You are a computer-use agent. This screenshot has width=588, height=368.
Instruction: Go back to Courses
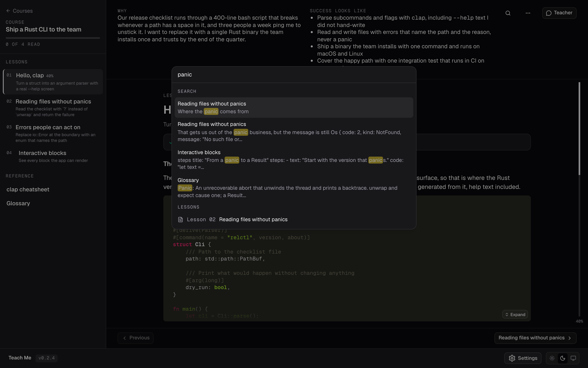pyautogui.click(x=19, y=11)
